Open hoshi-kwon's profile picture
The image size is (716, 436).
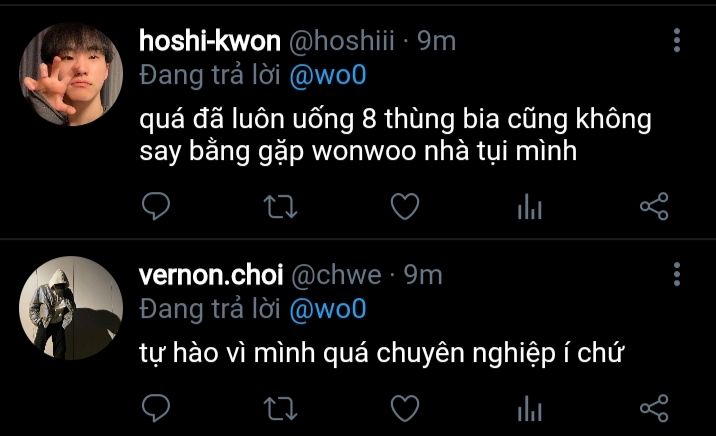71,74
